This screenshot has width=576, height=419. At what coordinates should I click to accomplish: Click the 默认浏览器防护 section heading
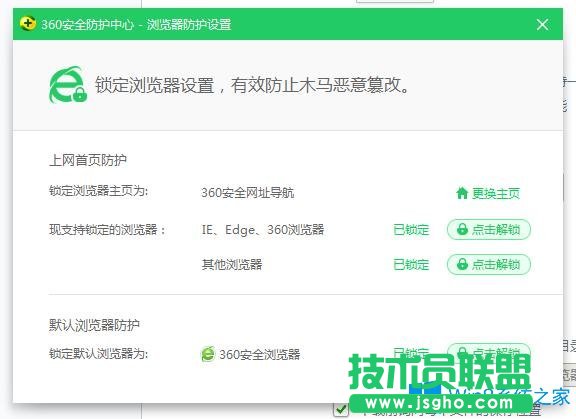click(94, 325)
